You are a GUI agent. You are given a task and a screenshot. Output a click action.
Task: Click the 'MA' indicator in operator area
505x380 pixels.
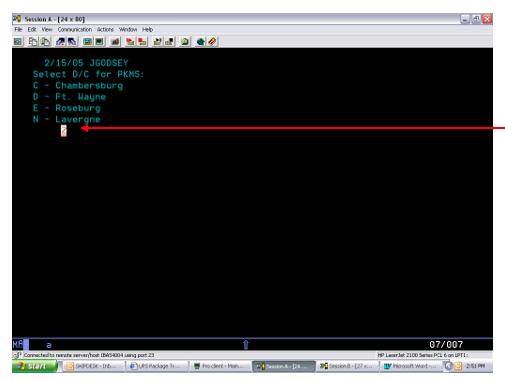tap(18, 345)
